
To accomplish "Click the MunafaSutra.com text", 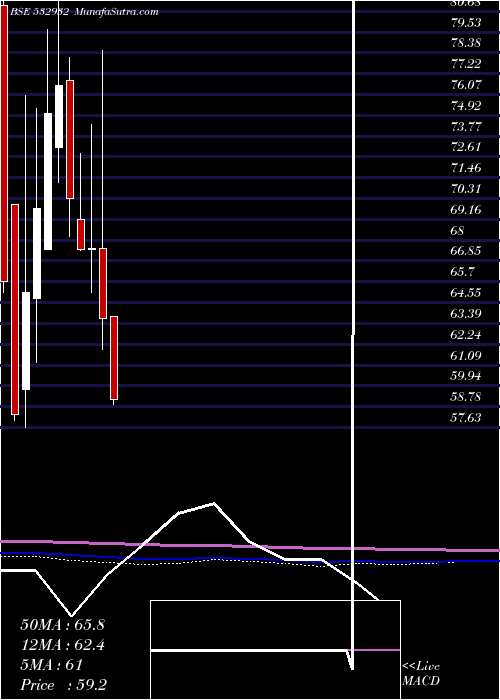I will pos(116,12).
